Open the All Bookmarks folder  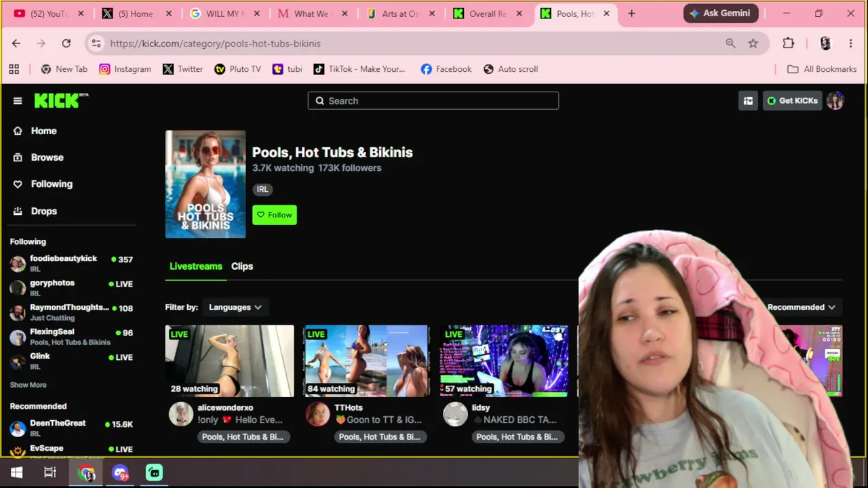[822, 69]
